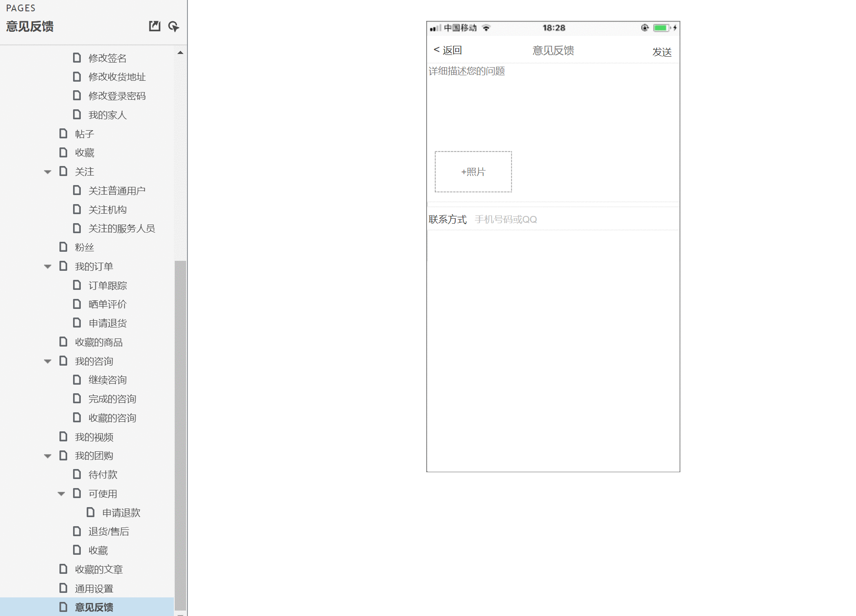856x616 pixels.
Task: Click the sidebar scroll up arrow
Action: 180,53
